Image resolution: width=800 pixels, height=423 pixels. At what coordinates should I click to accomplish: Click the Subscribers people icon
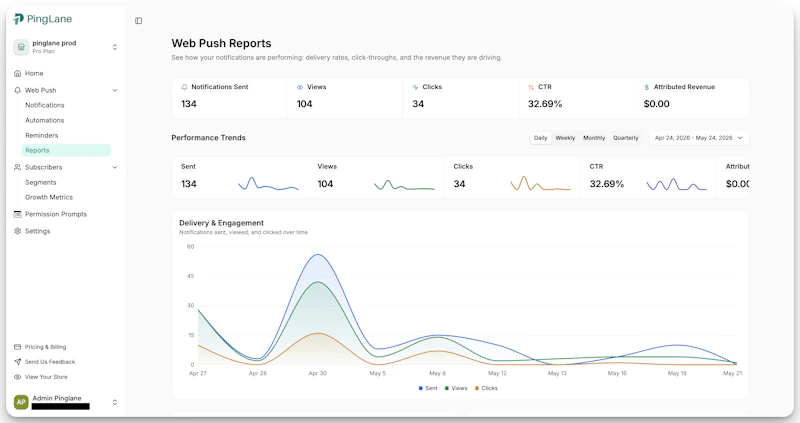17,167
